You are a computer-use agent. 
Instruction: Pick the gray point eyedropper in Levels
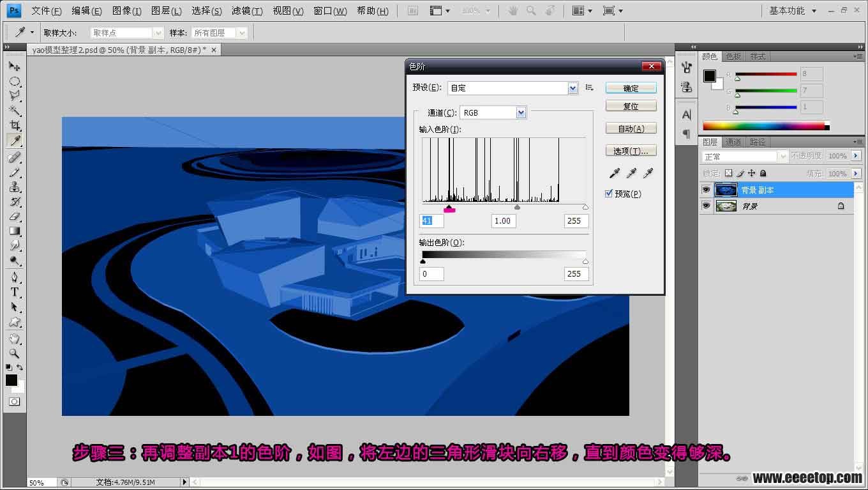(631, 173)
